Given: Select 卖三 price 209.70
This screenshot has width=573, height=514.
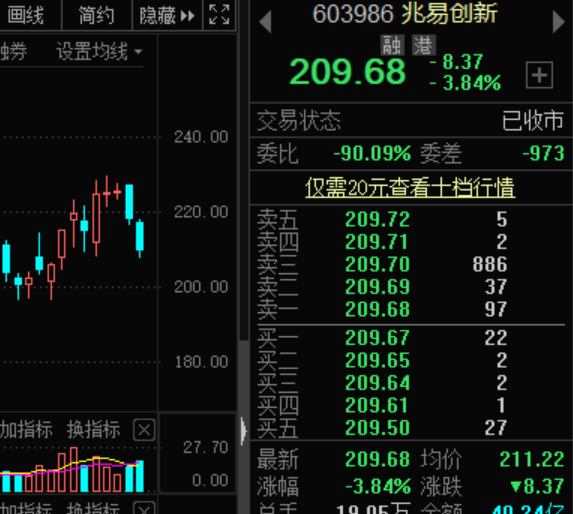Looking at the screenshot, I should 377,264.
